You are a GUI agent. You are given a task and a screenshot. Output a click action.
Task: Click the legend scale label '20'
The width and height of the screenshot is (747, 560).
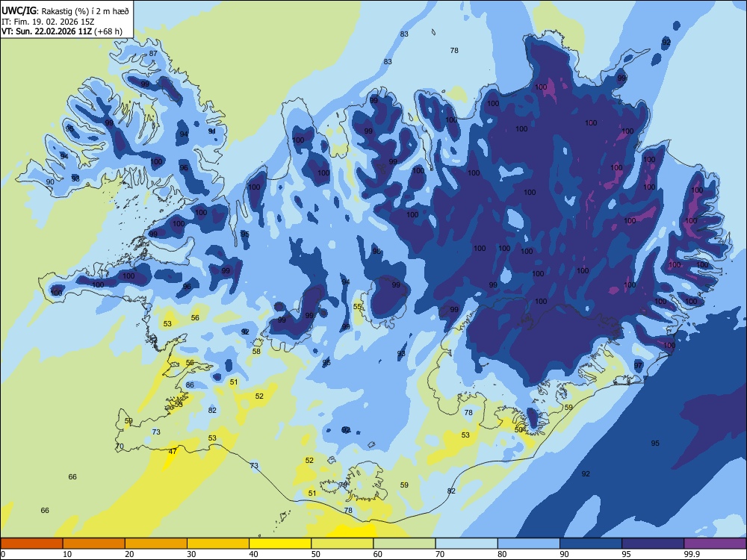pos(129,554)
